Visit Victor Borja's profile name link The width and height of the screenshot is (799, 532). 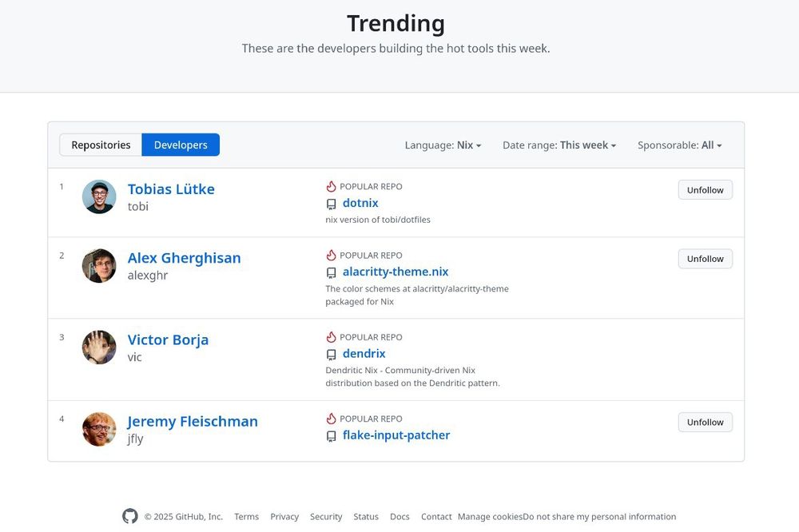click(168, 339)
